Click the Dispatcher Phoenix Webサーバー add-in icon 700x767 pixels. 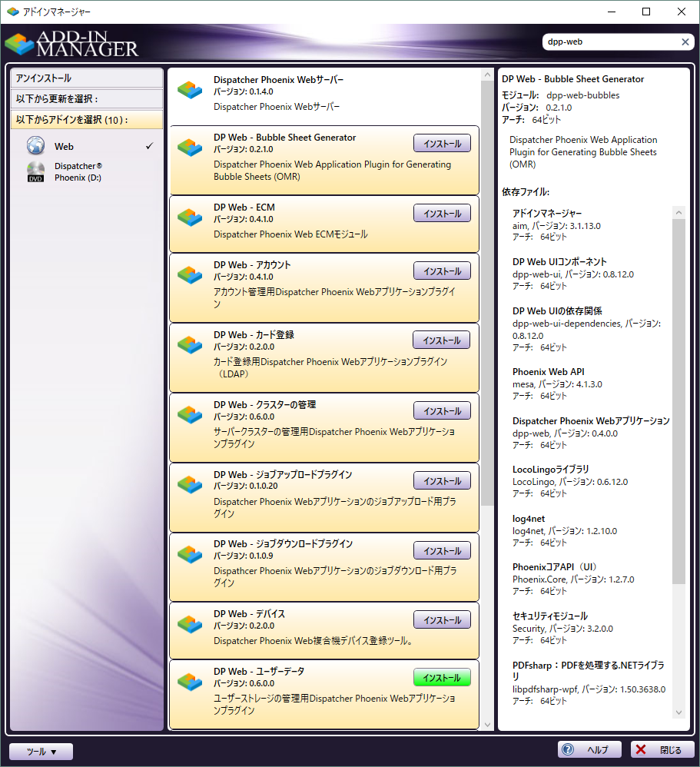coord(190,89)
